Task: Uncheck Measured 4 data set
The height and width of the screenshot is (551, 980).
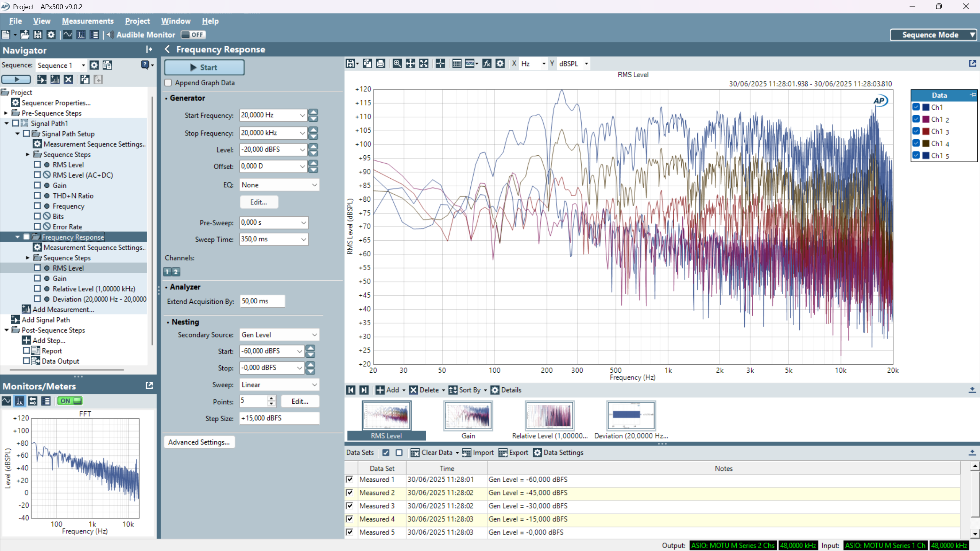Action: 350,519
